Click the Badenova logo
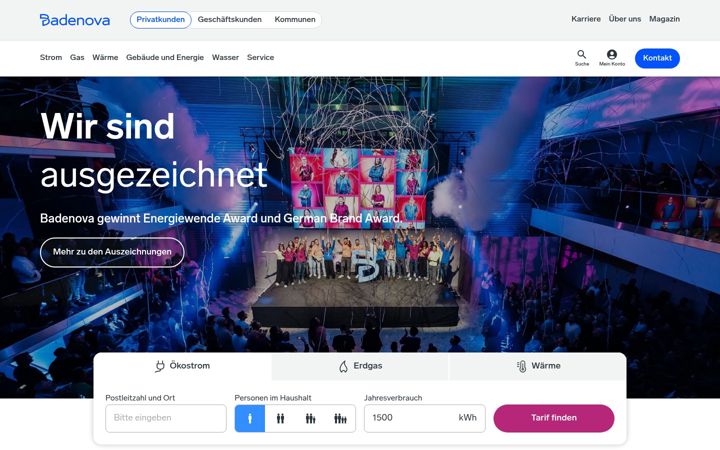The height and width of the screenshot is (450, 720). 75,20
